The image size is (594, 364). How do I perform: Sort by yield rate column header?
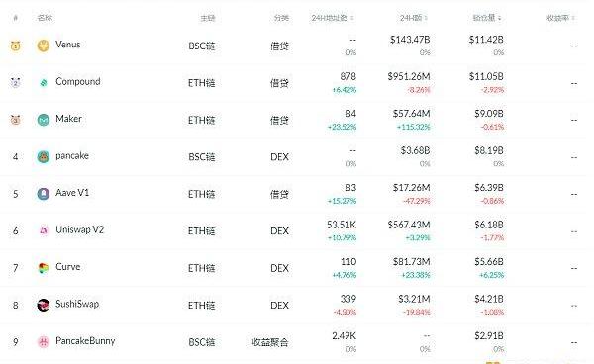560,18
